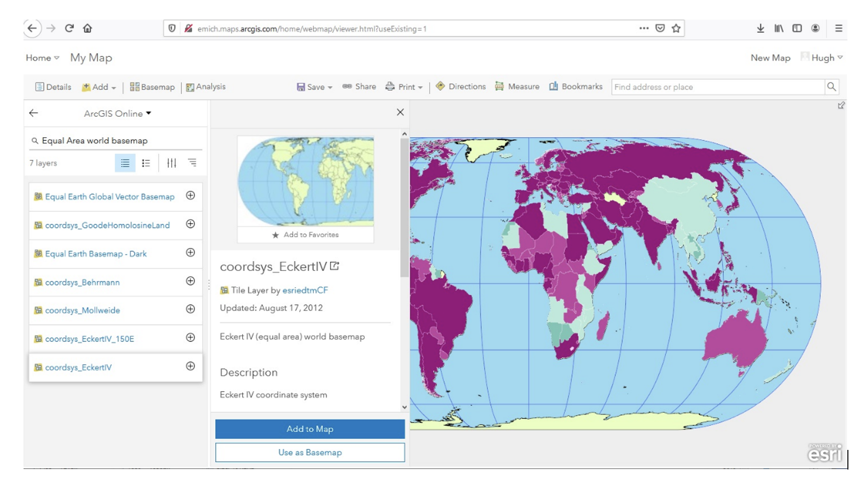Select coordsys_EckertIV list item
868x495 pixels.
point(116,368)
